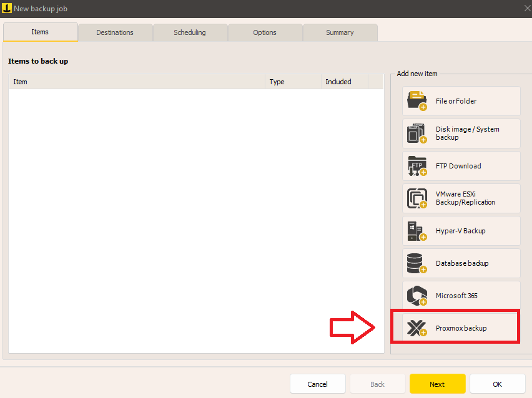Add a Proxmox backup item
This screenshot has height=398, width=532.
461,328
